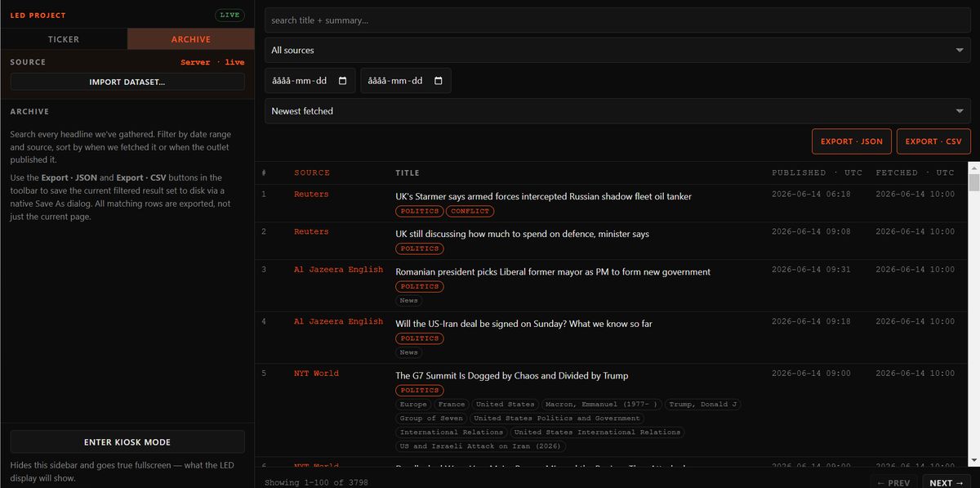Open the Newest fetched sort dropdown
This screenshot has width=980, height=488.
pos(617,111)
